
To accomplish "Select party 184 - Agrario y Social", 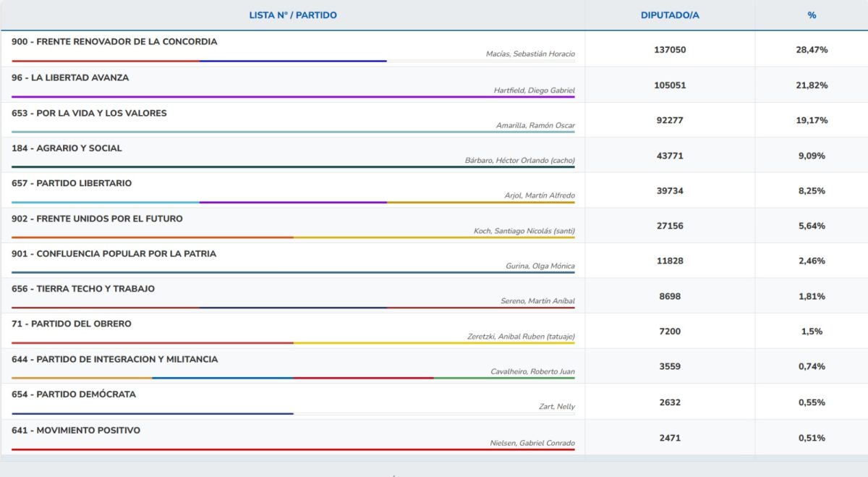I will [x=67, y=148].
